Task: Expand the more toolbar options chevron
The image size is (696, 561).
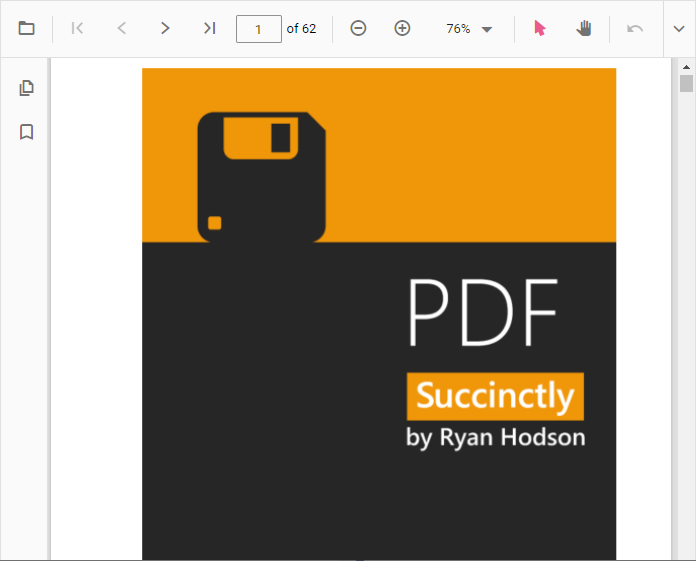Action: (x=680, y=28)
